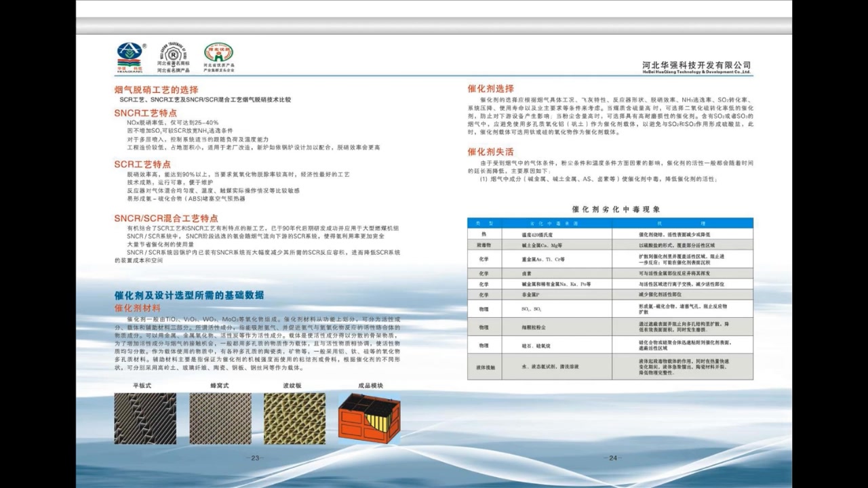Select the SNCR/SCR混合工艺特点 heading
The image size is (868, 488).
click(166, 218)
